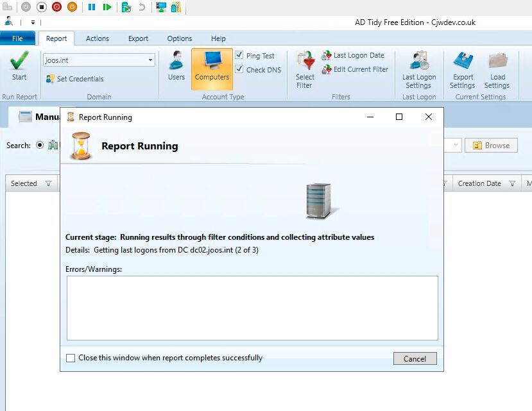Switch to the Actions tab

(x=97, y=38)
